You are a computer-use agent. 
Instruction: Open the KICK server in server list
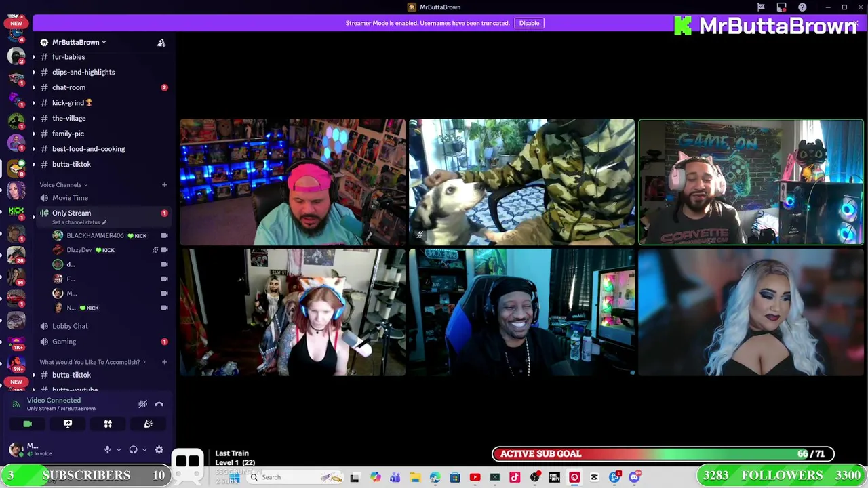[16, 212]
